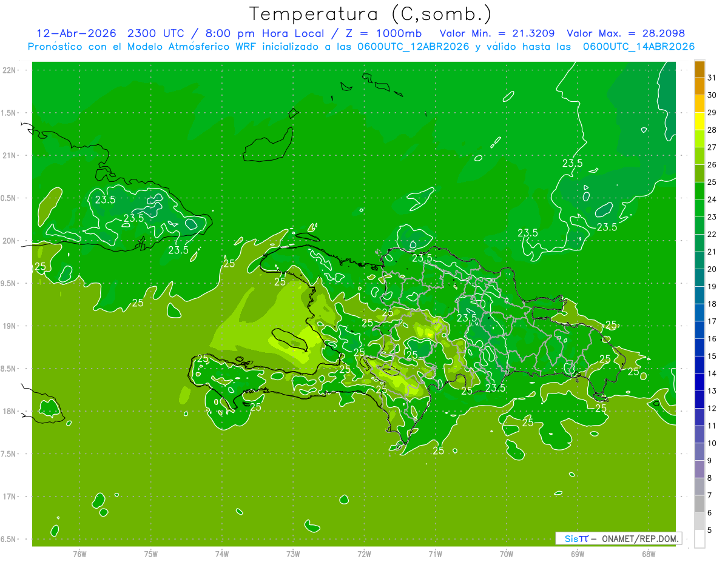Viewport: 728px width, 562px height.
Task: Select the dark blue 14 degree swatch
Action: click(x=699, y=365)
